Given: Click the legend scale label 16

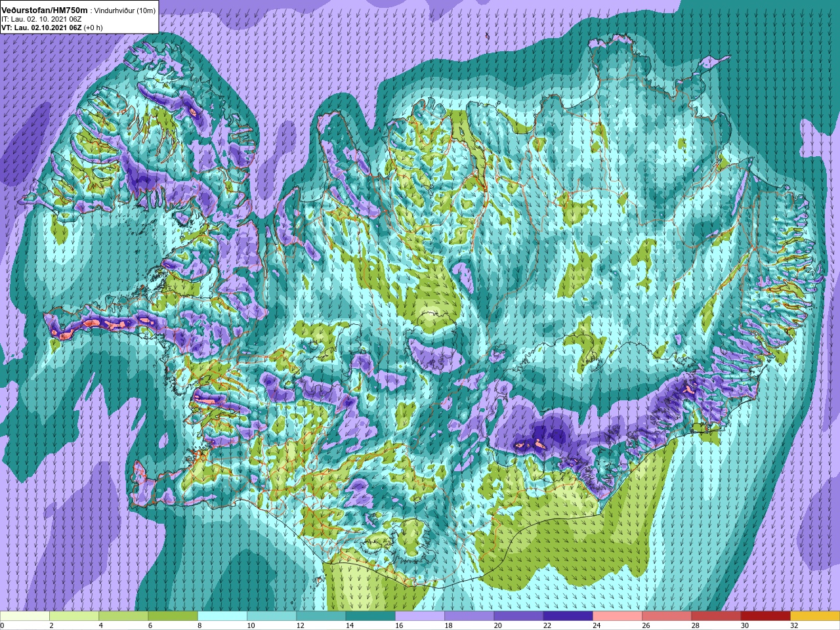Looking at the screenshot, I should (399, 625).
